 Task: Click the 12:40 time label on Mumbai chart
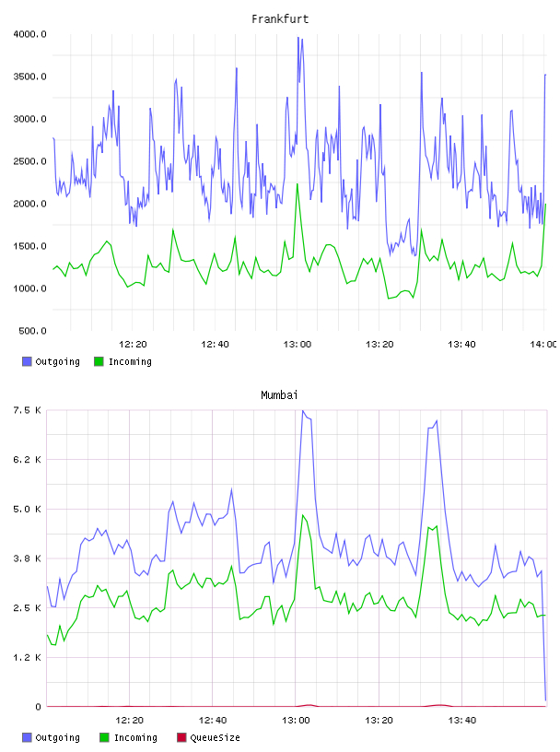[213, 721]
